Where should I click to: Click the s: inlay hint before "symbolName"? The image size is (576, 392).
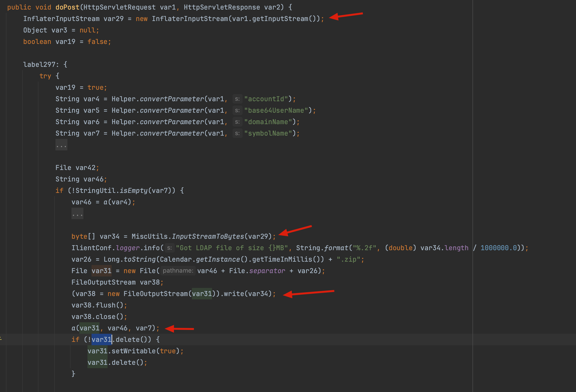[x=237, y=133]
